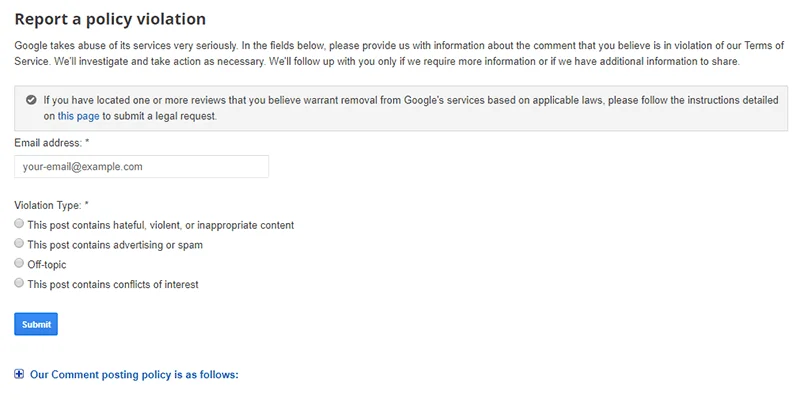Click the "Report a policy violation" heading
Screen dimensions: 800x402
(110, 19)
